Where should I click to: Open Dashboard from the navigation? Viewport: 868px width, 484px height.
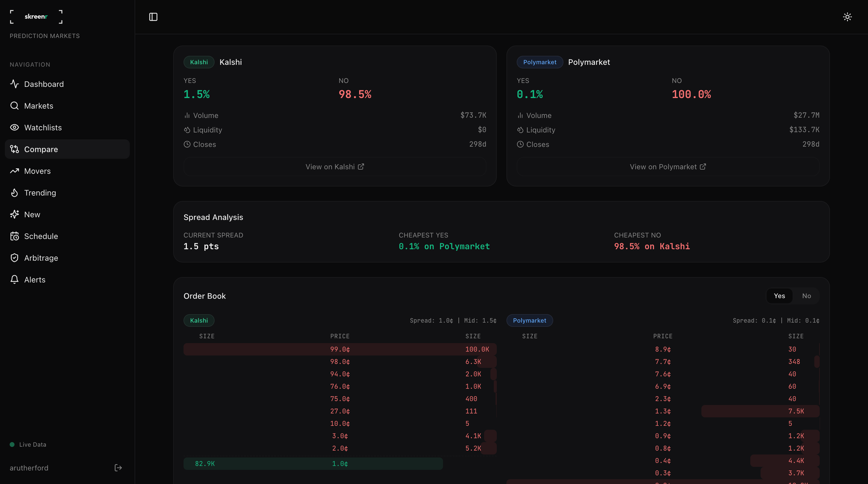[67, 84]
